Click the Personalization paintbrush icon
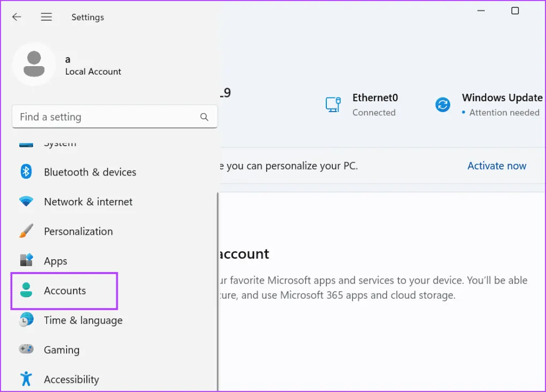The height and width of the screenshot is (392, 546). coord(26,231)
